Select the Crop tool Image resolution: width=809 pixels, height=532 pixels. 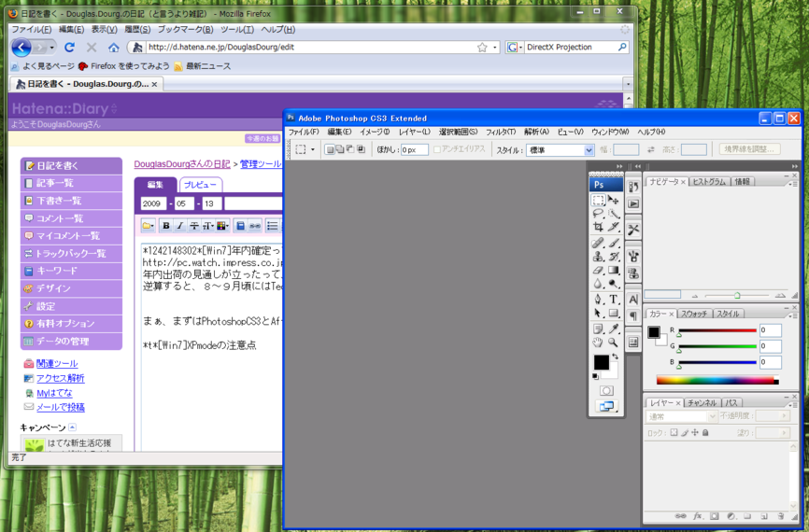point(599,226)
